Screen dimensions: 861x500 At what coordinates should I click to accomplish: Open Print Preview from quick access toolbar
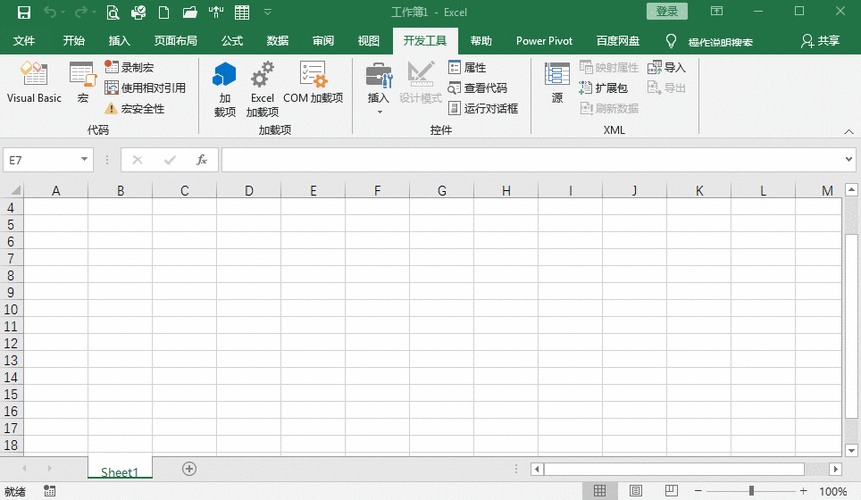[113, 12]
